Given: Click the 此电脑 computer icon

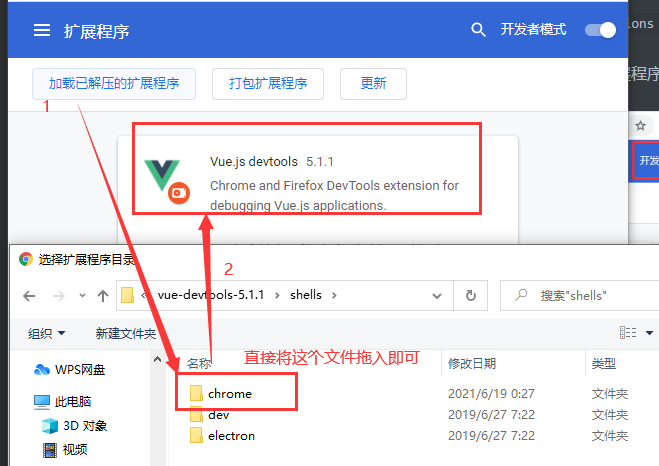Looking at the screenshot, I should click(42, 402).
